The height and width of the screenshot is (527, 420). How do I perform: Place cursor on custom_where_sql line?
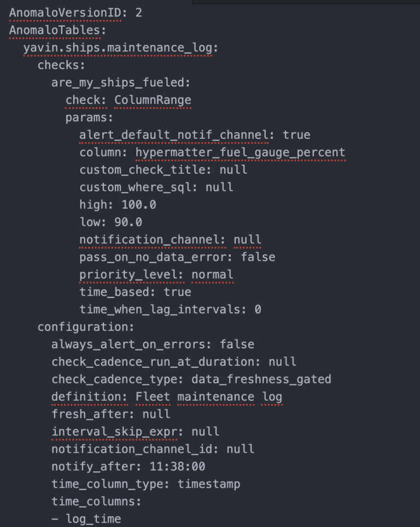tap(156, 187)
